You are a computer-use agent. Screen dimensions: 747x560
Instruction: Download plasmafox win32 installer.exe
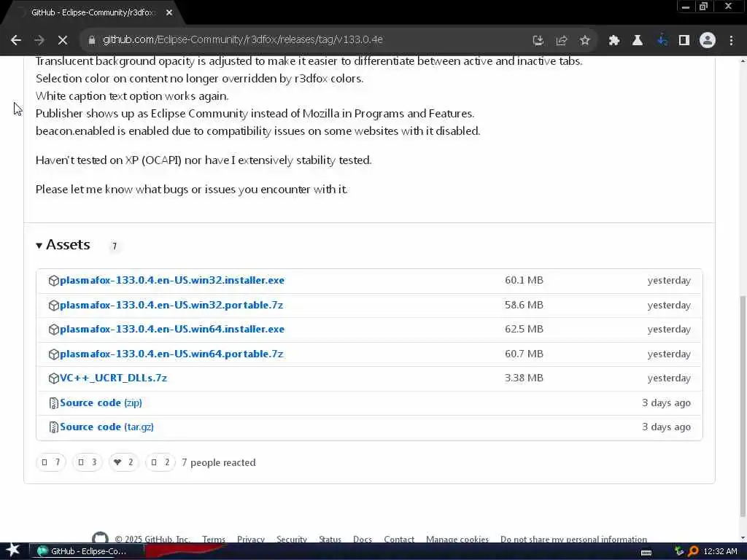tap(172, 281)
